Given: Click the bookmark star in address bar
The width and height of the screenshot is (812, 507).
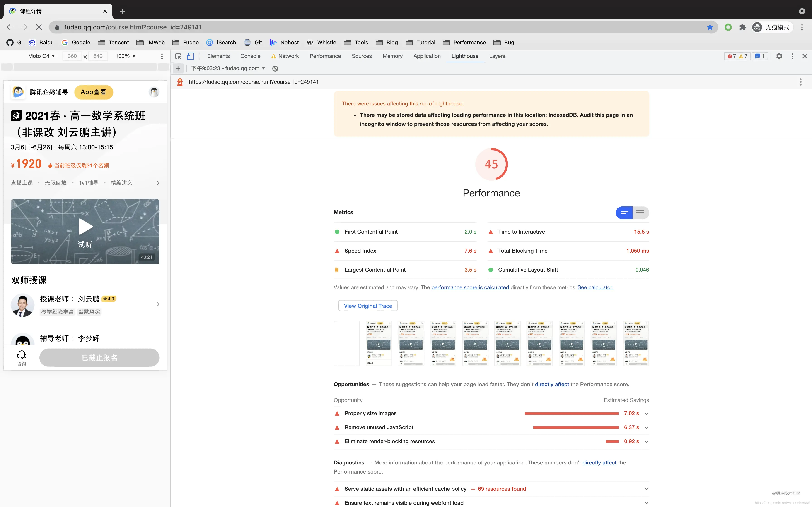Looking at the screenshot, I should coord(710,27).
